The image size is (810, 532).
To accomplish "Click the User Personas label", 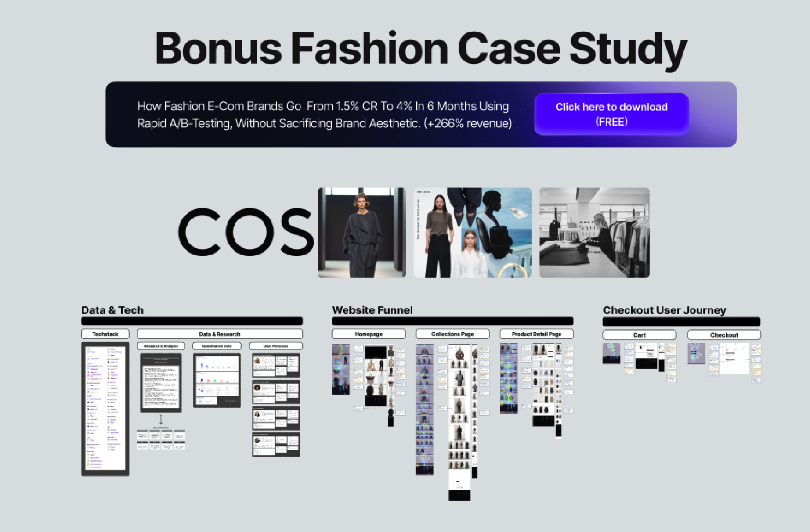I will (x=275, y=346).
